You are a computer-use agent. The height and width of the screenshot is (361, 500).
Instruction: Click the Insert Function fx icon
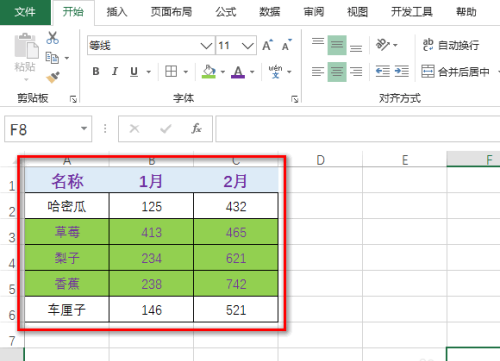tap(196, 129)
